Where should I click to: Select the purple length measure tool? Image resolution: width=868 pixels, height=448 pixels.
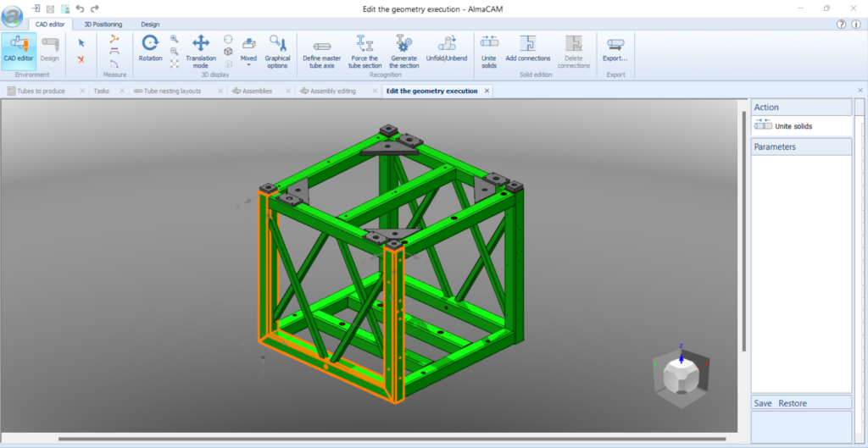click(x=114, y=51)
